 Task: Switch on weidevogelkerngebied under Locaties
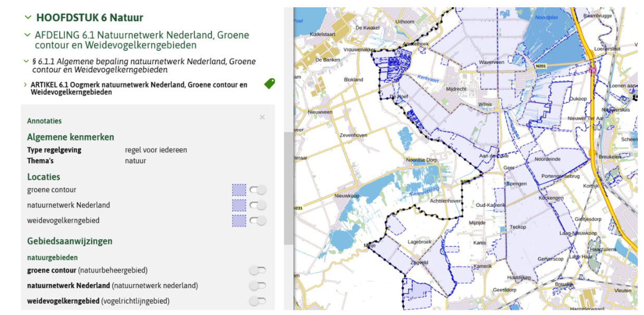pyautogui.click(x=257, y=221)
